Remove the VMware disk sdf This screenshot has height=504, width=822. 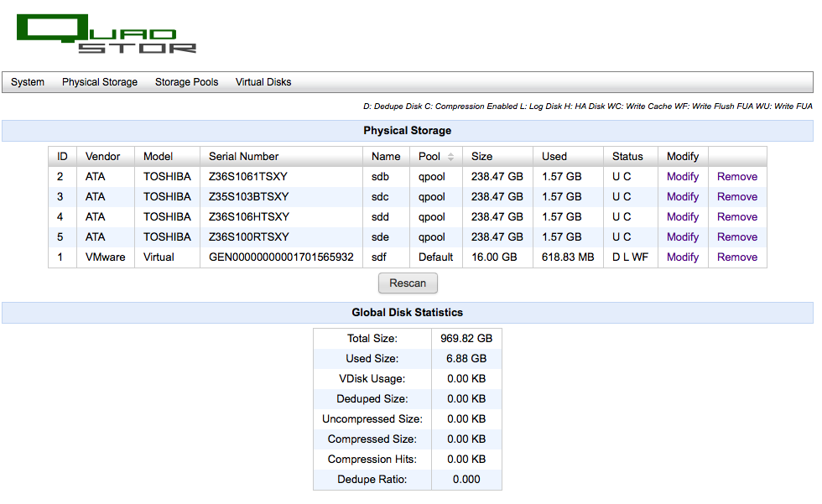pyautogui.click(x=737, y=257)
